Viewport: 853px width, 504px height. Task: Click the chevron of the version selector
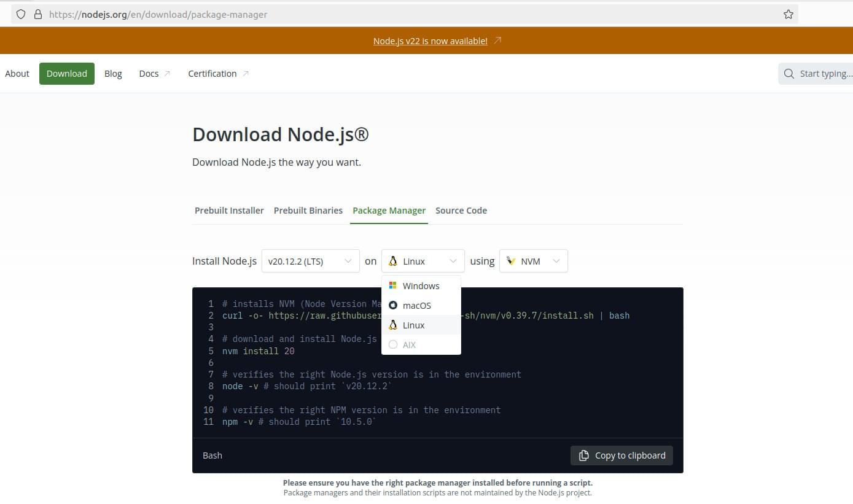point(348,261)
